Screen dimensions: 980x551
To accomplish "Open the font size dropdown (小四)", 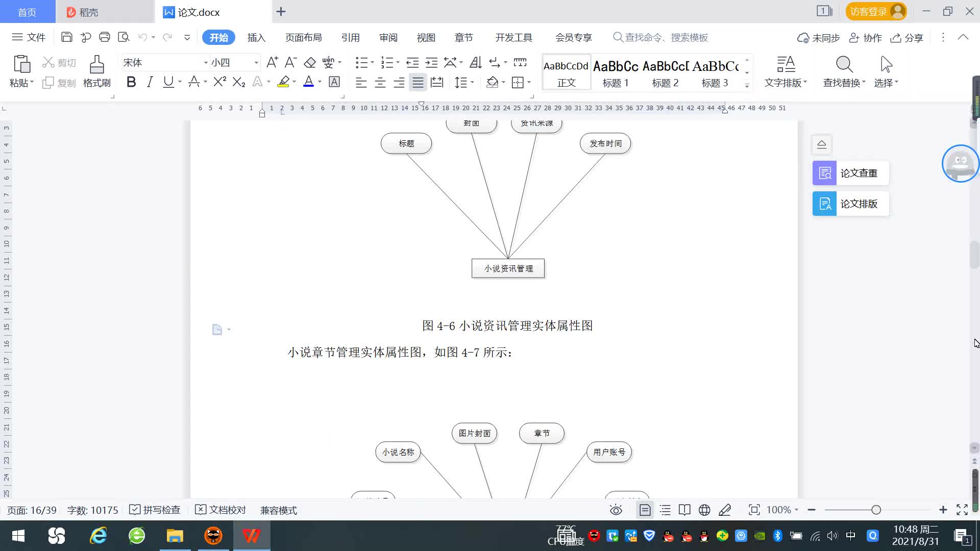I will point(256,63).
